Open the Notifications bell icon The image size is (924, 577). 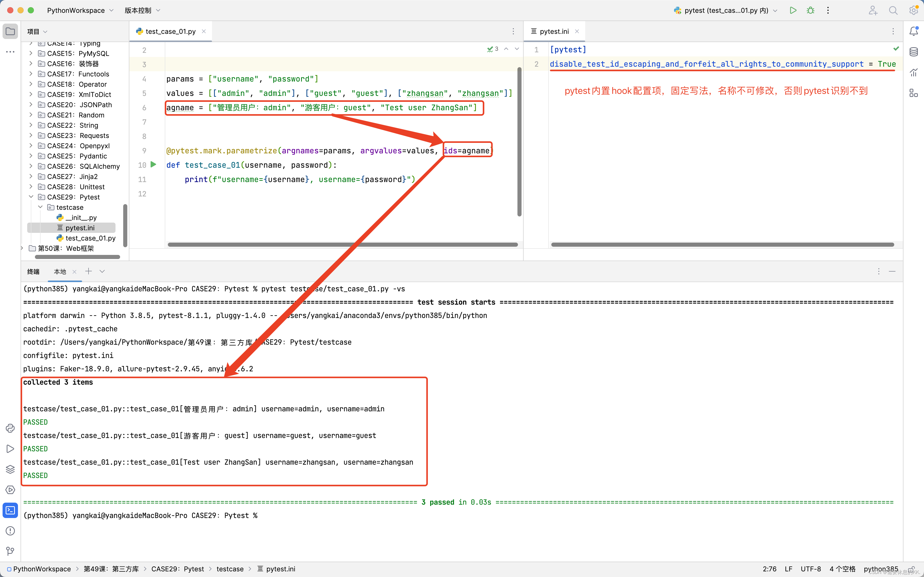click(x=913, y=31)
